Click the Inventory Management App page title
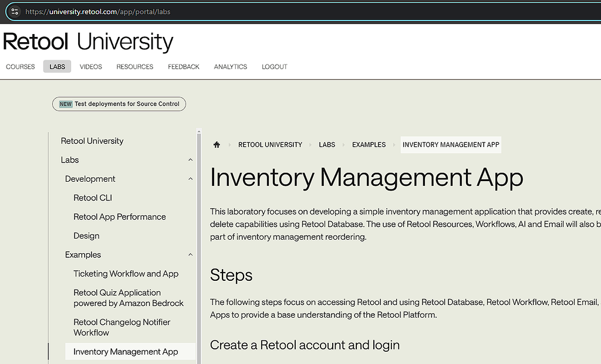Image resolution: width=601 pixels, height=364 pixels. point(366,178)
